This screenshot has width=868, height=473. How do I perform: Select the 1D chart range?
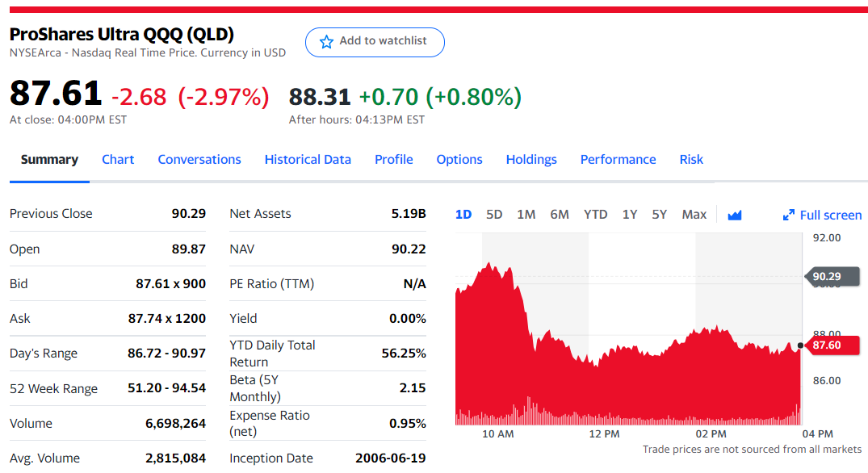463,214
